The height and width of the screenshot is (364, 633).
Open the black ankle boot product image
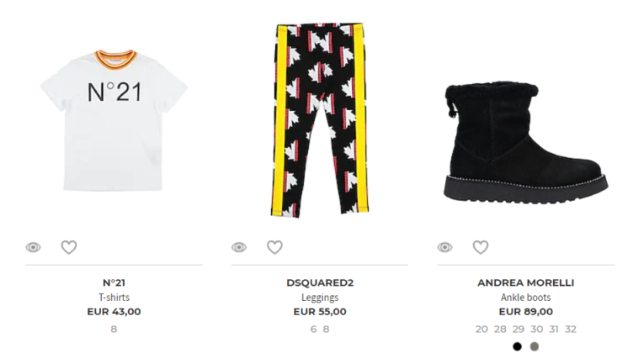[525, 142]
